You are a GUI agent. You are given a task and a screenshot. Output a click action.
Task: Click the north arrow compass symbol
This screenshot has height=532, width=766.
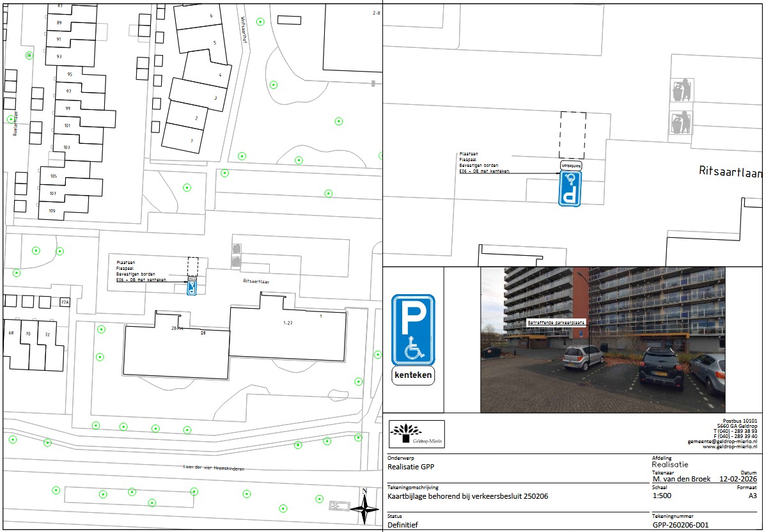pos(364,508)
